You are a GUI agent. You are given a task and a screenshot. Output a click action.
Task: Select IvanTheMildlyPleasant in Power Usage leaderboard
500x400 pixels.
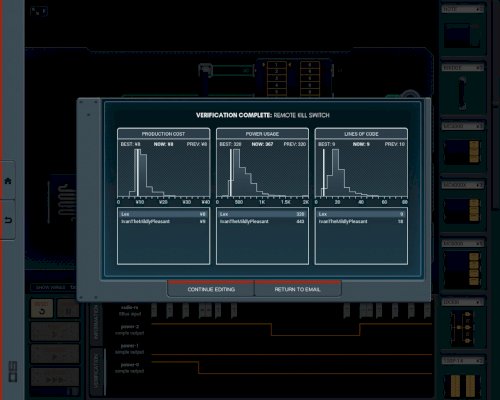click(262, 221)
